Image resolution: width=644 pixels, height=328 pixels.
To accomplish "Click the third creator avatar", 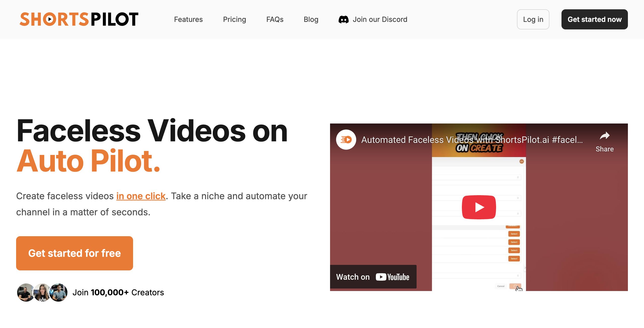I will coord(58,292).
